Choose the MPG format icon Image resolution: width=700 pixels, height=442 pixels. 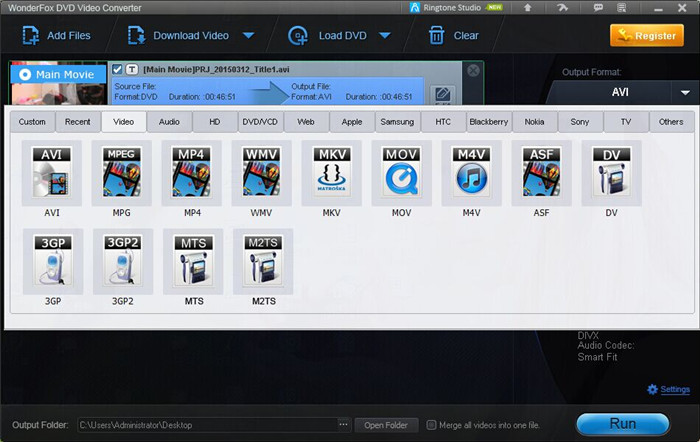pos(121,173)
